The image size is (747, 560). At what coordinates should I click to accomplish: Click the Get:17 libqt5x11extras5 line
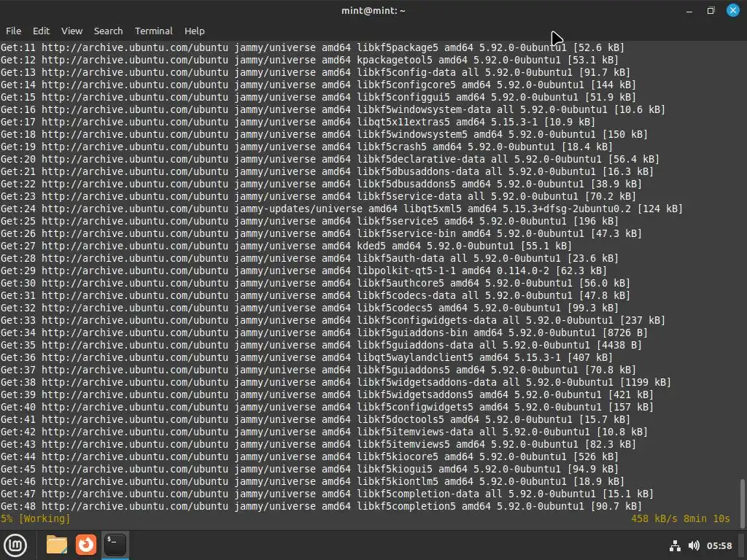click(298, 122)
